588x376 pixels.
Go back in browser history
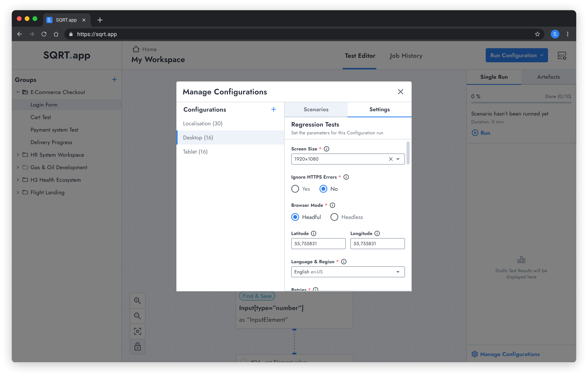tap(20, 34)
